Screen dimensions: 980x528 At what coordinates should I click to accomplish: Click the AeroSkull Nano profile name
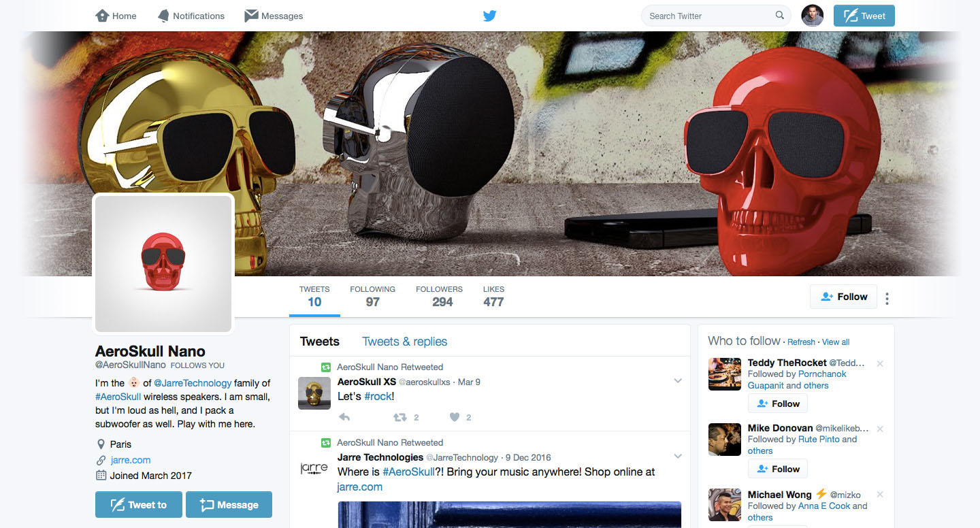[x=150, y=351]
